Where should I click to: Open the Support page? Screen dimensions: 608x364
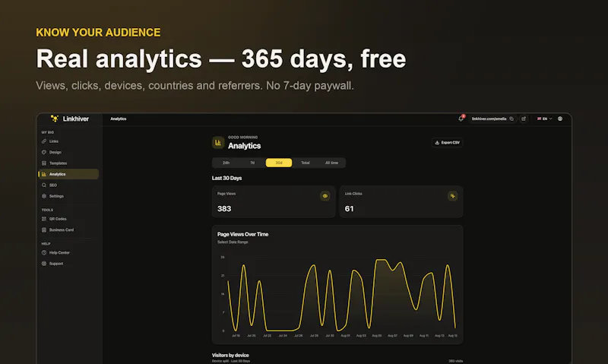68,264
